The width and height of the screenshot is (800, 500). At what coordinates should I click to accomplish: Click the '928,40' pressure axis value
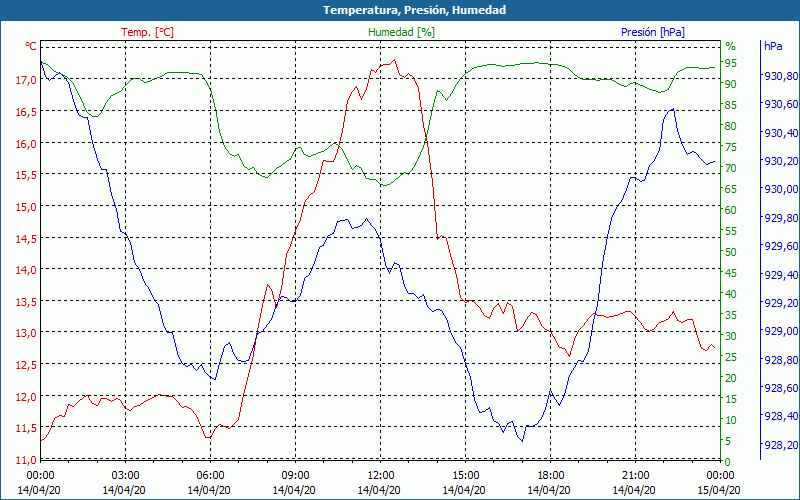[781, 417]
